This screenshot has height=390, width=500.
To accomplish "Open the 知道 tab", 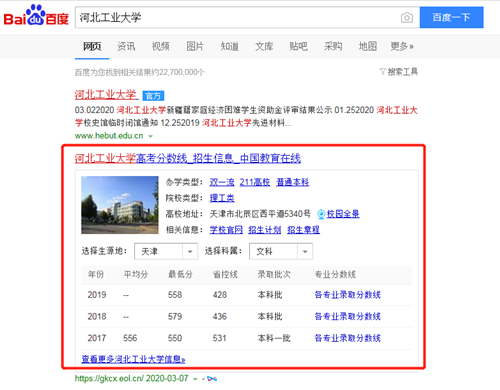I will pyautogui.click(x=230, y=46).
